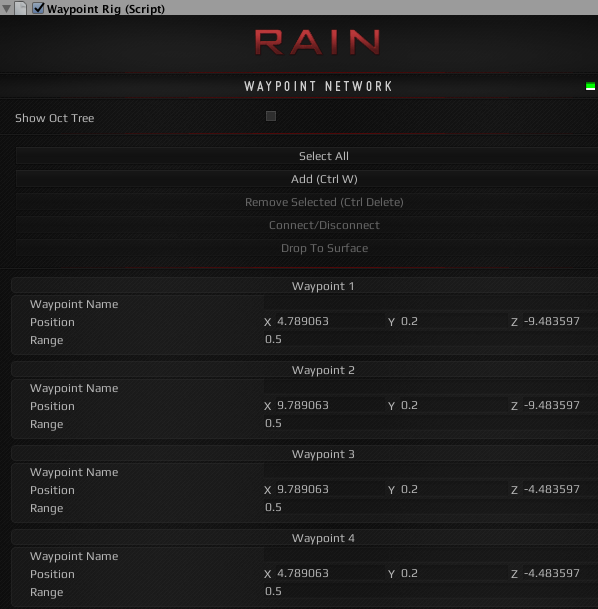Click the Z label of Waypoint 3 position

click(514, 490)
